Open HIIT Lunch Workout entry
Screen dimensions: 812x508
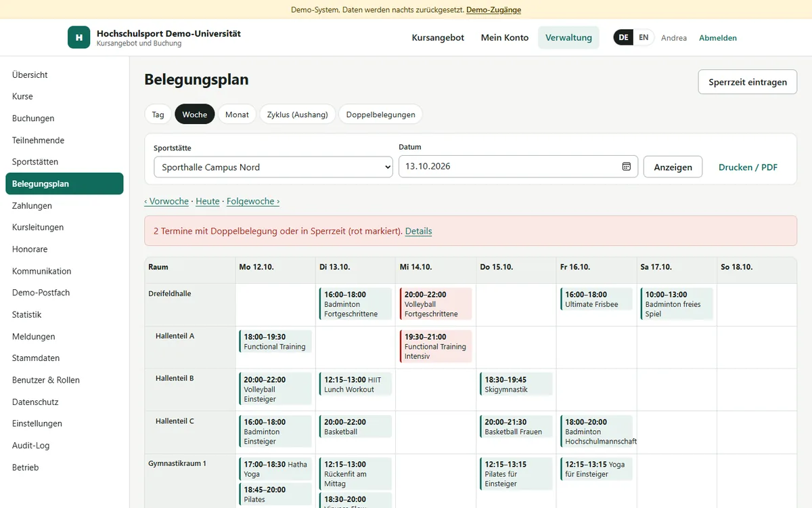pyautogui.click(x=355, y=384)
